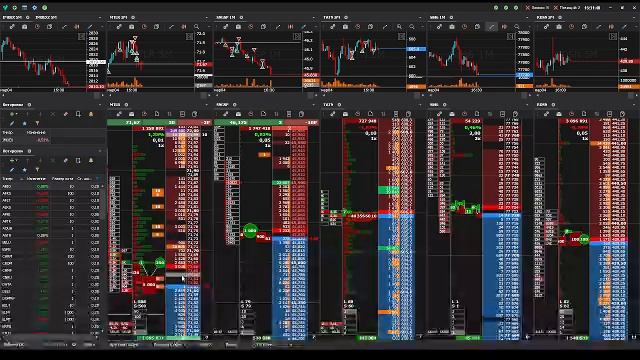Toggle the auto-scroll square button on the leftmost chart
Image resolution: width=640 pixels, height=360 pixels.
tap(82, 37)
